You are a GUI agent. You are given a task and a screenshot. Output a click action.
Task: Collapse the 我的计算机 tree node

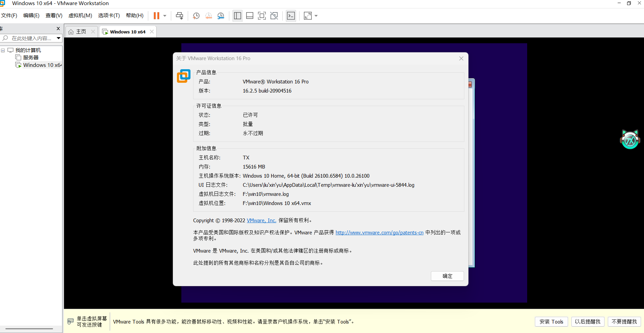[3, 50]
